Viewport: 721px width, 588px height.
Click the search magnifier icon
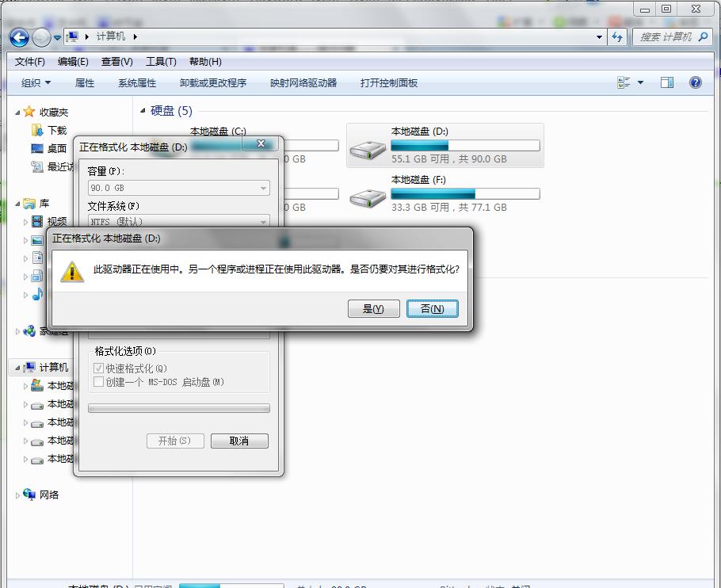coord(703,36)
